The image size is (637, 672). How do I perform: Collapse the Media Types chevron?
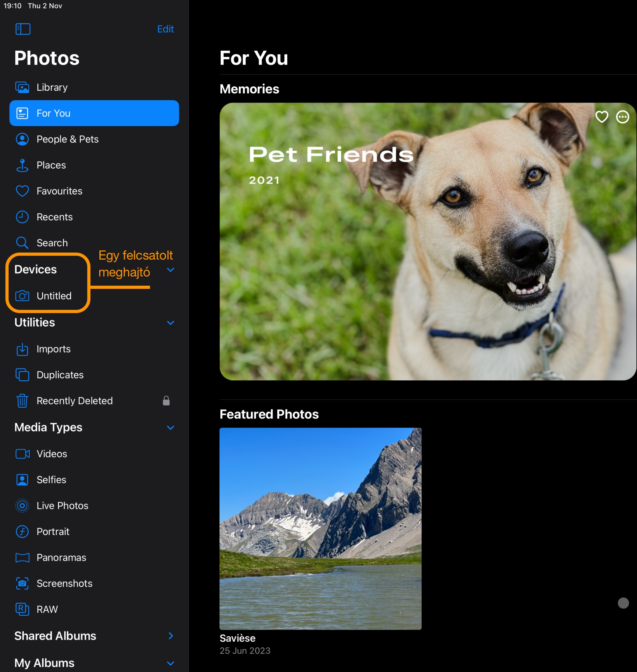171,427
